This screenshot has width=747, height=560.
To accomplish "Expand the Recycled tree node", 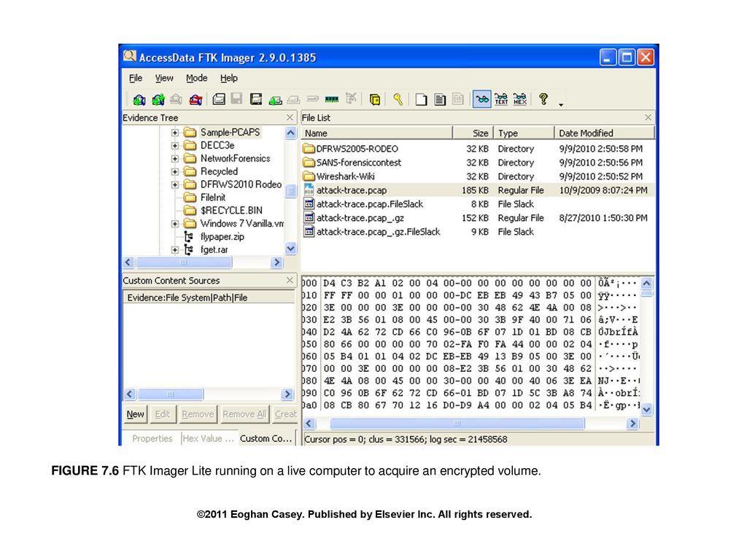I will click(x=175, y=171).
